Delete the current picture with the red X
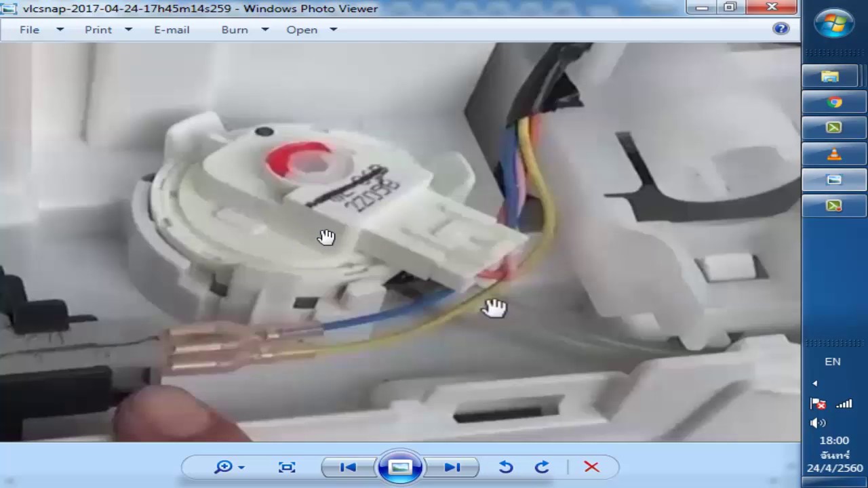 (x=591, y=467)
